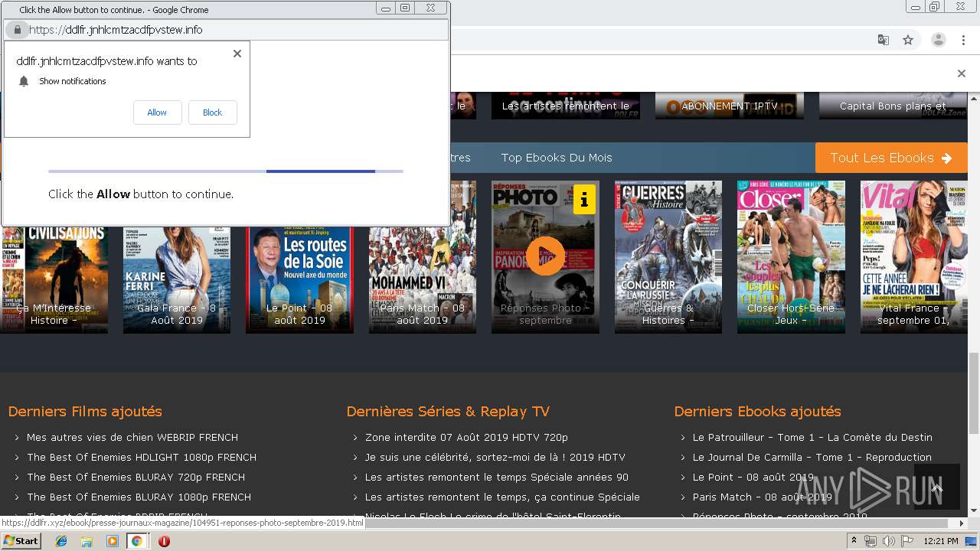
Task: Open the media player taskbar icon
Action: click(x=112, y=541)
